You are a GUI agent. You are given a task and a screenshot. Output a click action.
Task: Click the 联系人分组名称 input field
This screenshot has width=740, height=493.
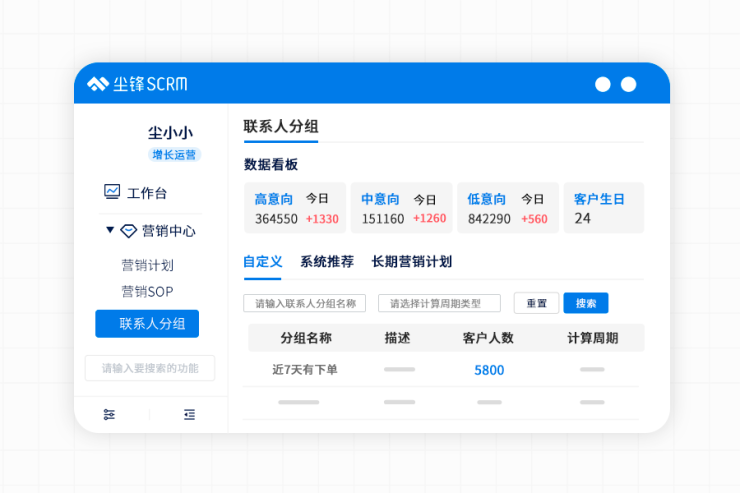(x=304, y=303)
